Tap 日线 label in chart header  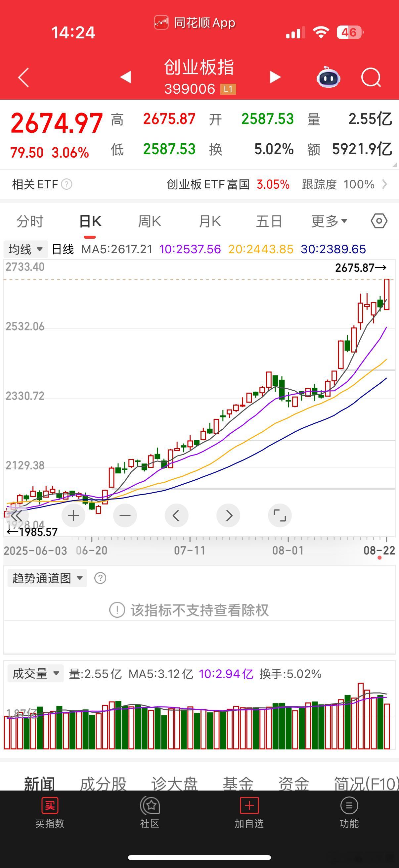pos(63,249)
